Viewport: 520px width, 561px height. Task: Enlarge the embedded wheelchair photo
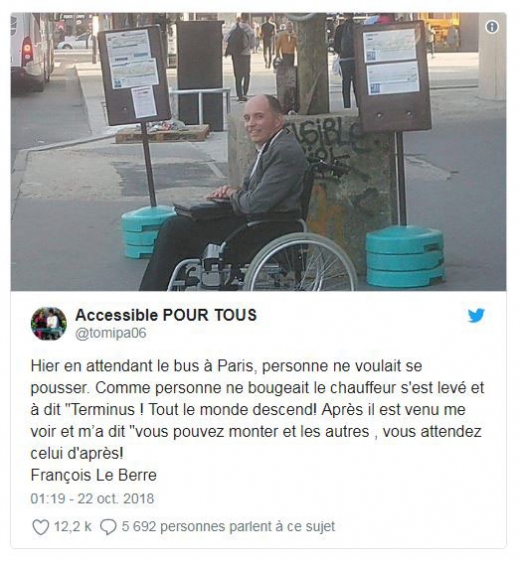point(258,152)
